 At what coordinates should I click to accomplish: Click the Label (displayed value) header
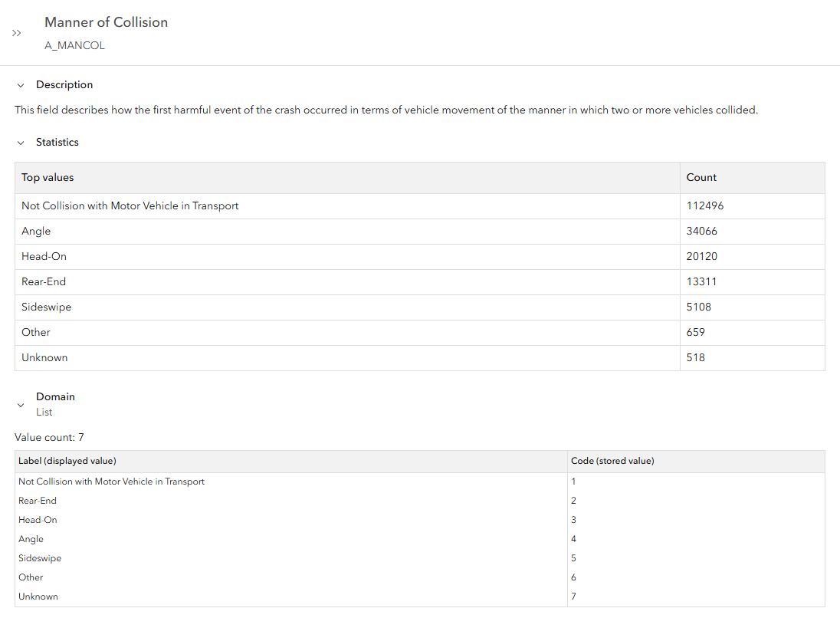click(x=67, y=461)
